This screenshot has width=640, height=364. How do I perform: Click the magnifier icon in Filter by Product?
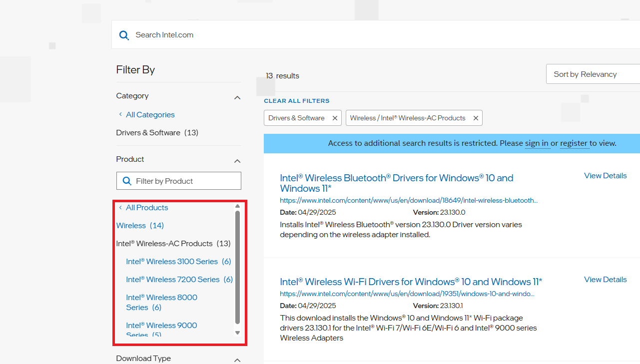point(127,181)
